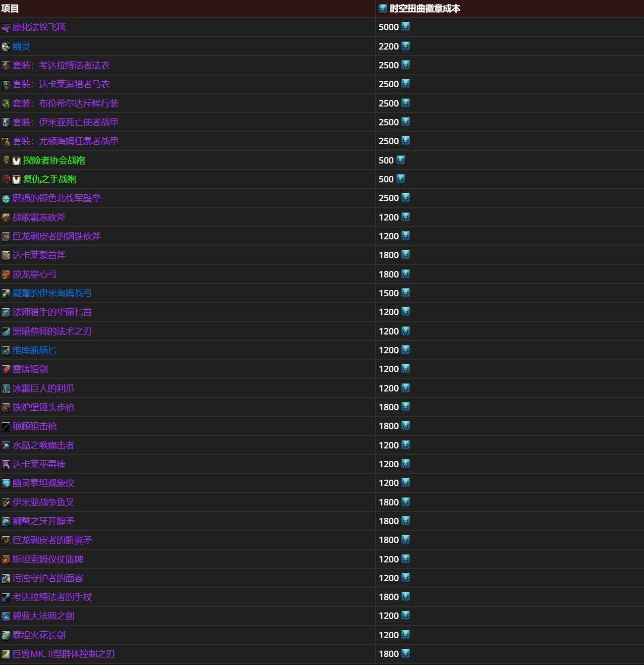
Task: Open the 冰霜巨人的利爪 link
Action: click(x=43, y=388)
